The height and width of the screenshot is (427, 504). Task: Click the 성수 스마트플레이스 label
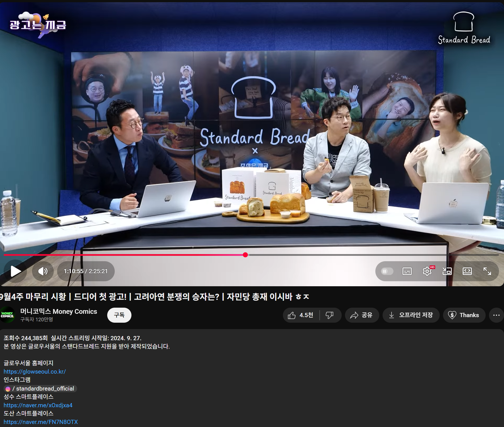28,397
